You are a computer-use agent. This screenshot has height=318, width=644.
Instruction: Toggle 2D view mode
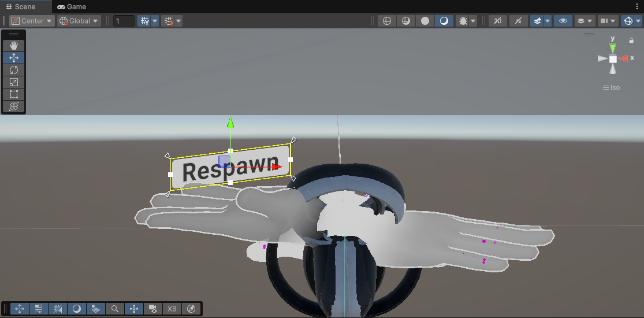pyautogui.click(x=498, y=21)
